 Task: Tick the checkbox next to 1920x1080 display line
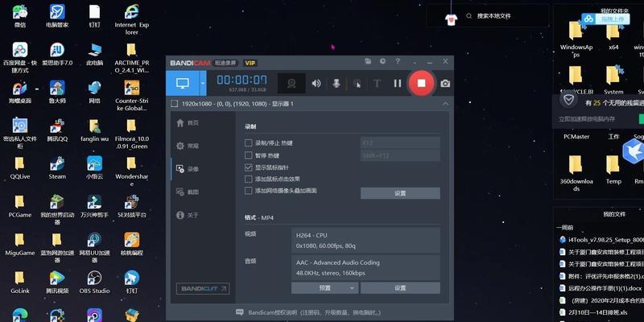click(x=175, y=104)
